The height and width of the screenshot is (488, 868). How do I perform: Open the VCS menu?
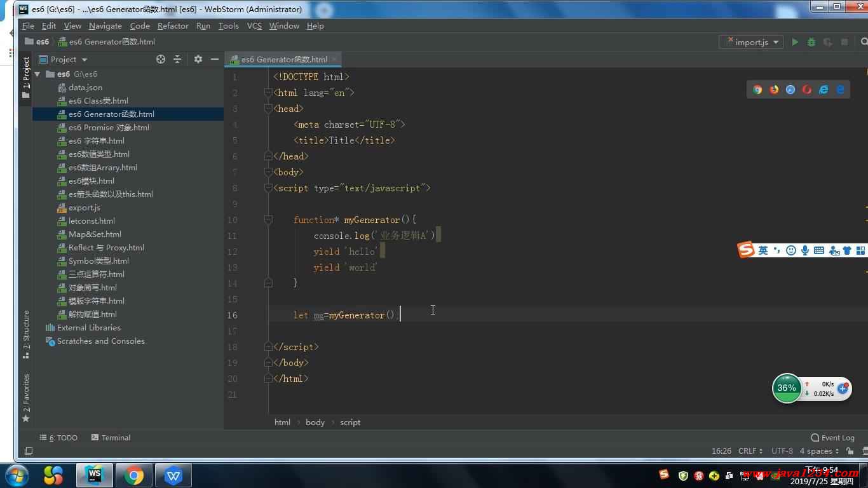(254, 26)
